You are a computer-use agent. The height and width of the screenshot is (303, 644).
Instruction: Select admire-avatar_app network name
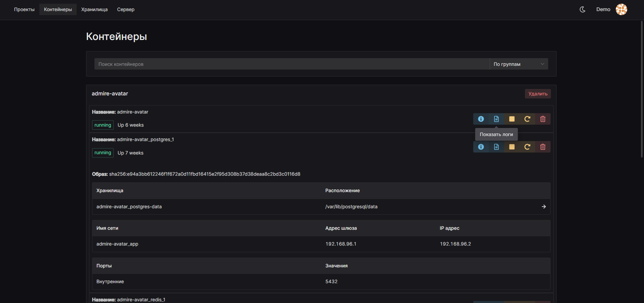point(117,244)
